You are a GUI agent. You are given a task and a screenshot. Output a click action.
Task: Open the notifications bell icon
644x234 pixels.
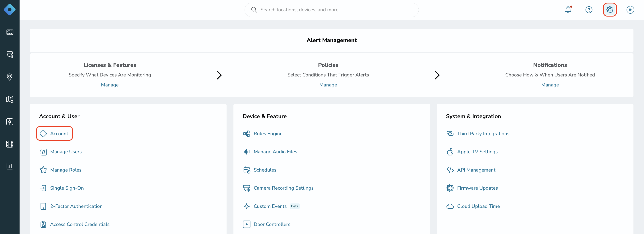[568, 10]
